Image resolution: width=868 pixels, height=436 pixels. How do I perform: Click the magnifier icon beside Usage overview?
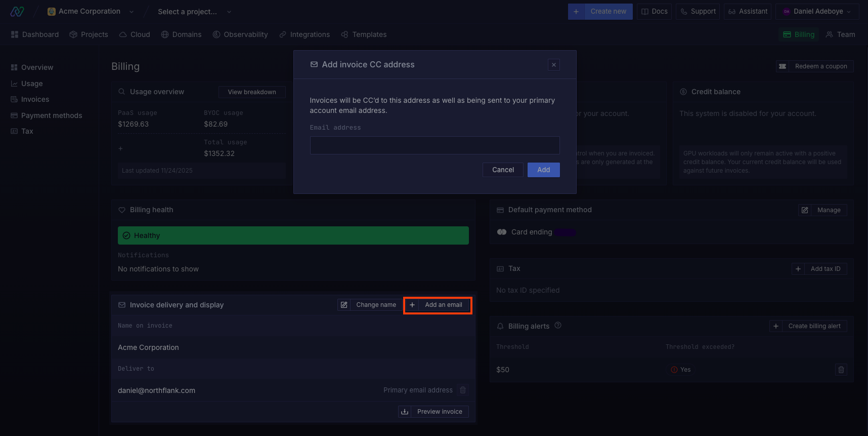coord(122,92)
